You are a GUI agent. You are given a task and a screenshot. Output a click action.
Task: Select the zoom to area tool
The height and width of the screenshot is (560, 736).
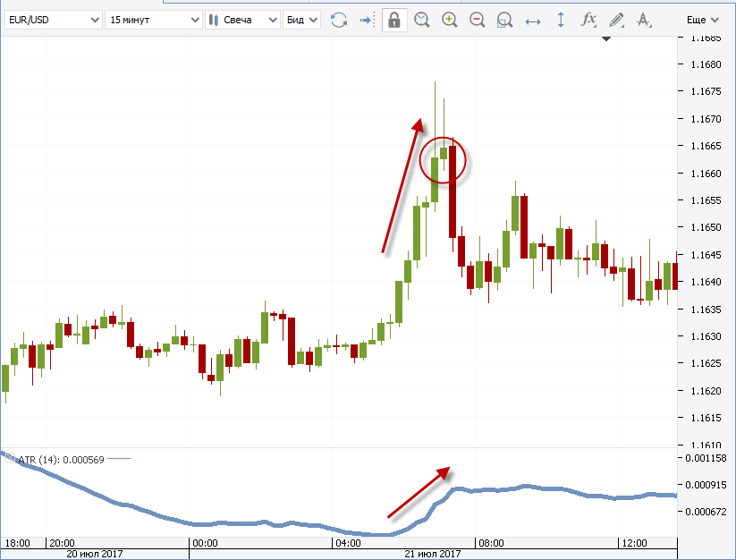click(505, 20)
